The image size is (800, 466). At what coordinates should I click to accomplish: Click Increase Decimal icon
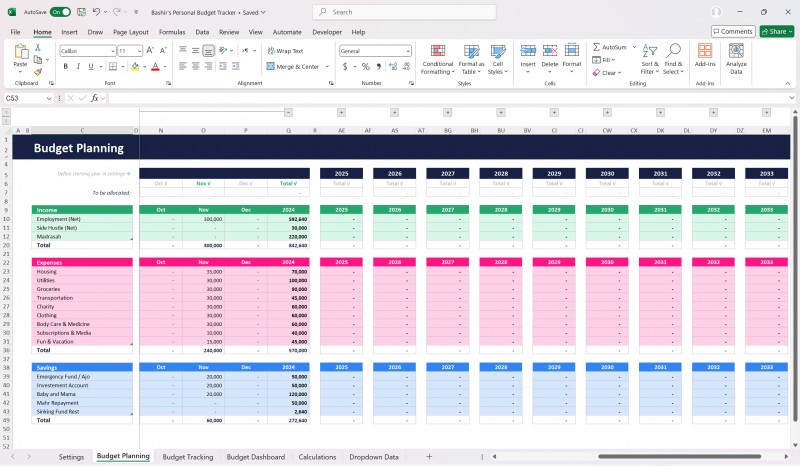393,66
